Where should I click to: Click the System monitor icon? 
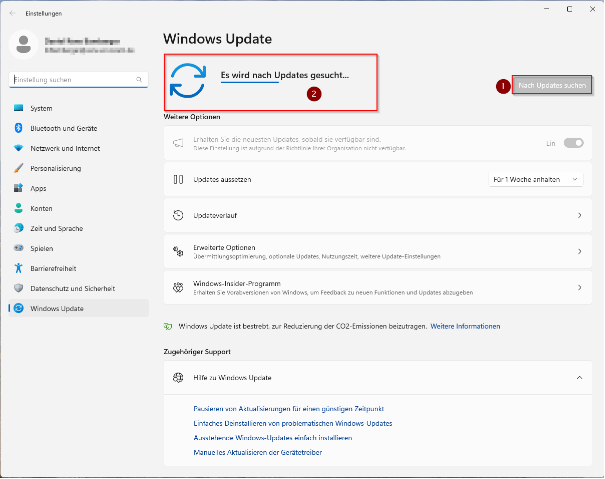pyautogui.click(x=19, y=108)
